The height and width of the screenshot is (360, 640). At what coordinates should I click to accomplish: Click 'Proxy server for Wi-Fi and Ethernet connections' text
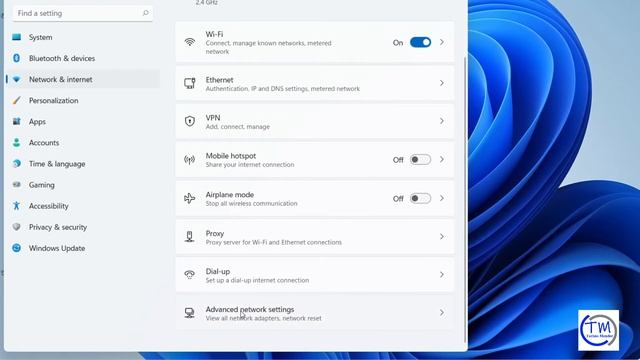273,242
